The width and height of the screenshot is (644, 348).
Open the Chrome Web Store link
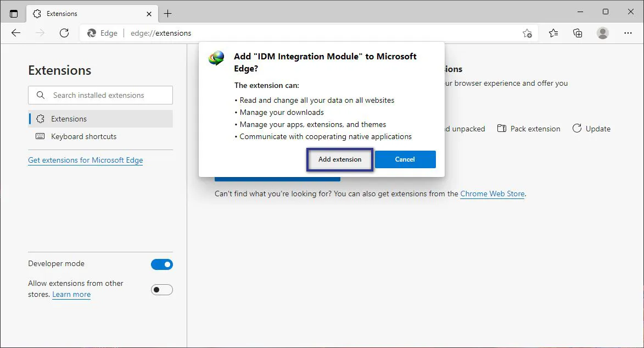pos(492,194)
